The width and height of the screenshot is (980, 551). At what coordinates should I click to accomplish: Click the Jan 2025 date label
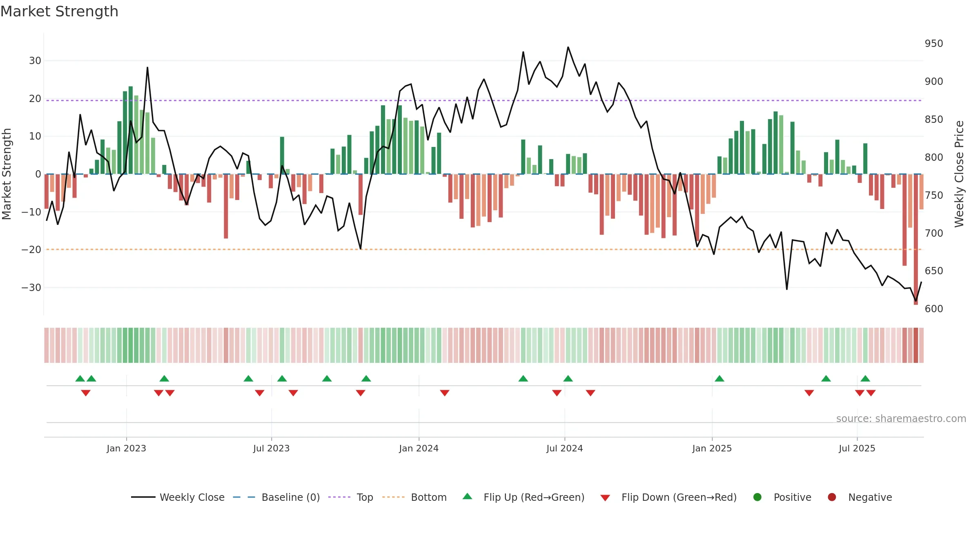[712, 448]
